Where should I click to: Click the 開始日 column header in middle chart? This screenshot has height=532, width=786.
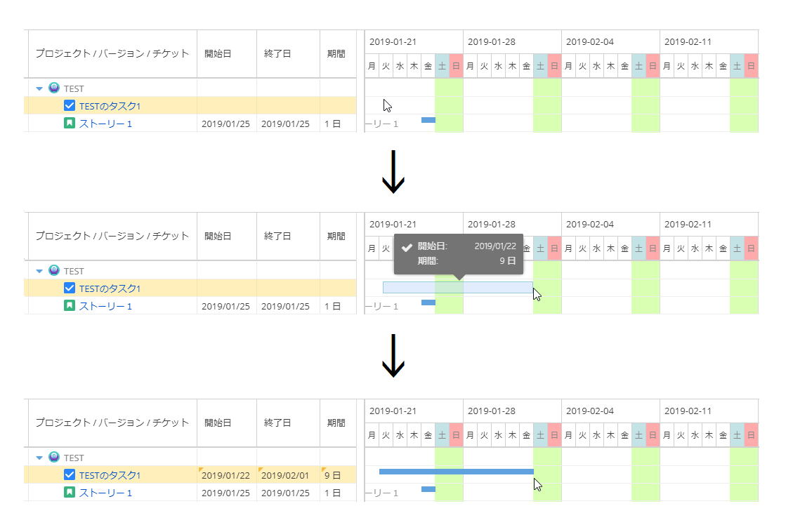[x=227, y=236]
